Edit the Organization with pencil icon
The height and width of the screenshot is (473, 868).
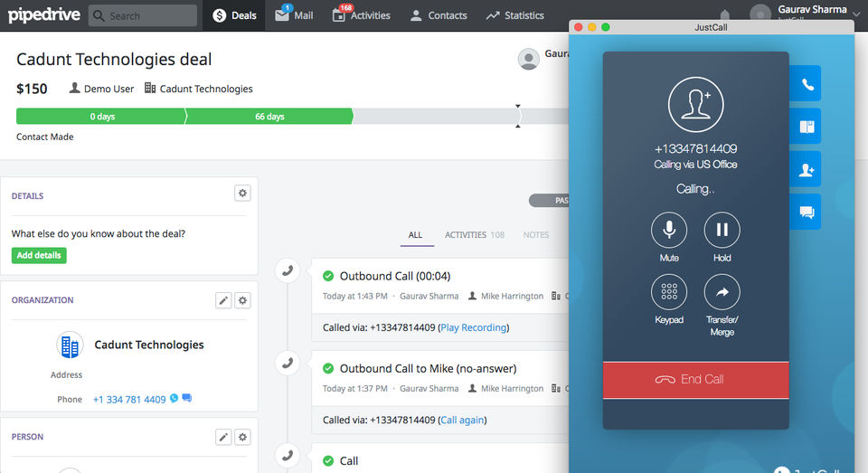[x=223, y=300]
